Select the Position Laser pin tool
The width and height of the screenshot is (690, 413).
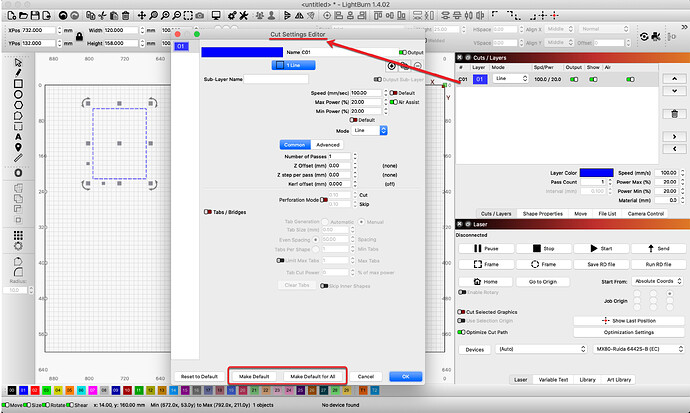pyautogui.click(x=18, y=147)
